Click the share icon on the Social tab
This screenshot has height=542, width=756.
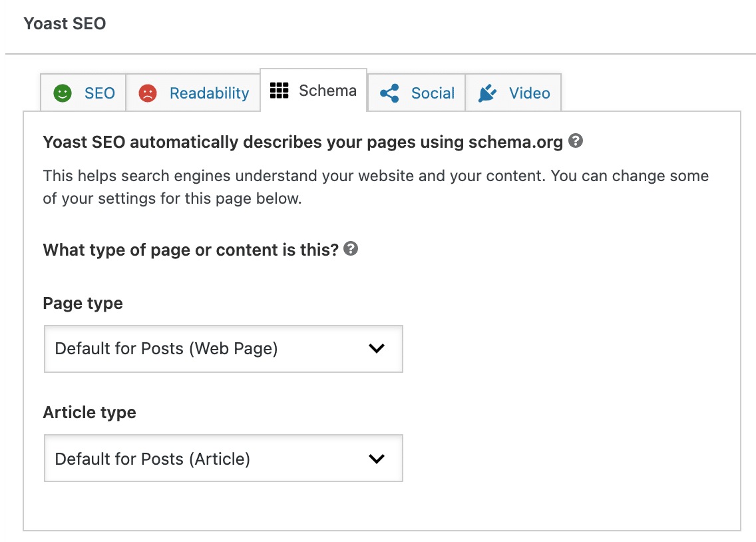[390, 93]
